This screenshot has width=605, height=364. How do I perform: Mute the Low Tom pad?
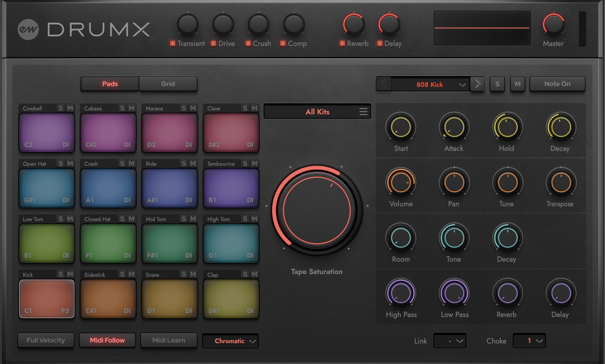tap(70, 219)
